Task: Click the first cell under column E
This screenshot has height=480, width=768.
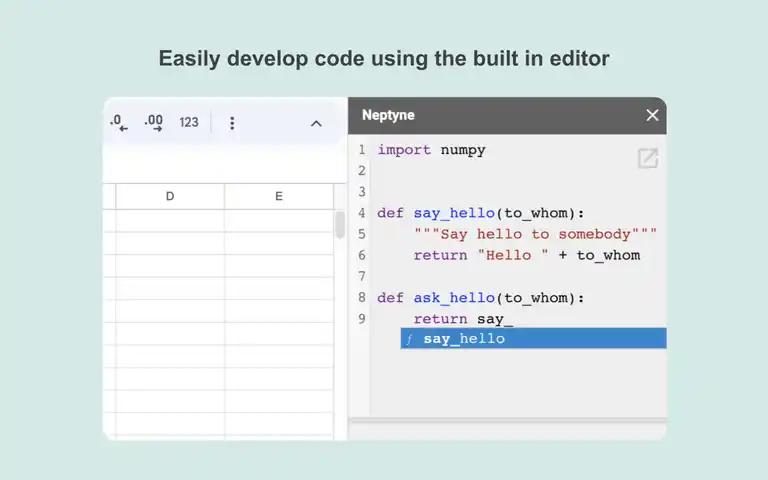Action: pyautogui.click(x=279, y=220)
